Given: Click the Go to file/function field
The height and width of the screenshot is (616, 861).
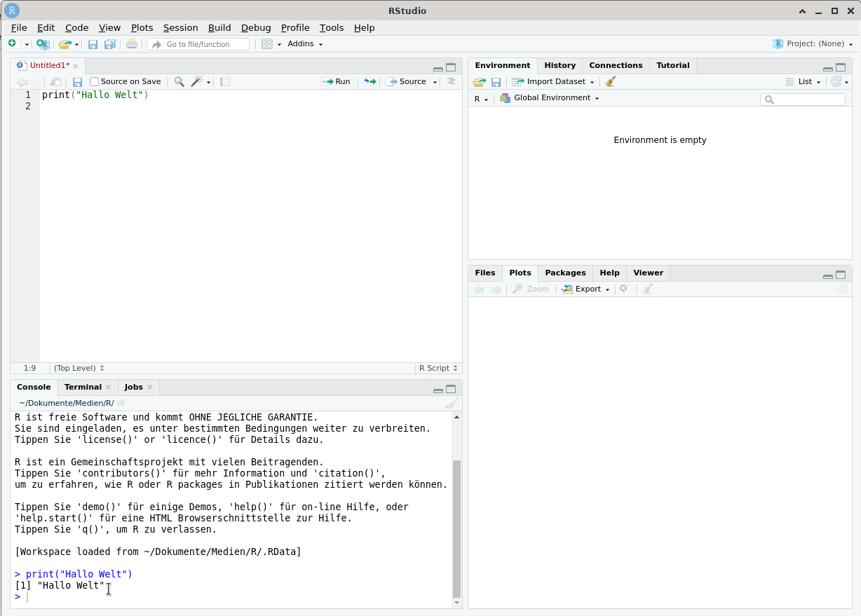Looking at the screenshot, I should pos(198,44).
